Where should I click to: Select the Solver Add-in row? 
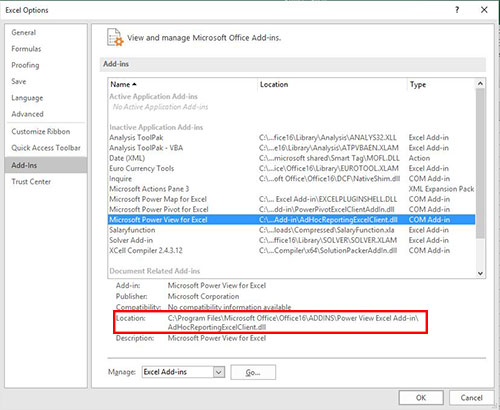click(292, 240)
